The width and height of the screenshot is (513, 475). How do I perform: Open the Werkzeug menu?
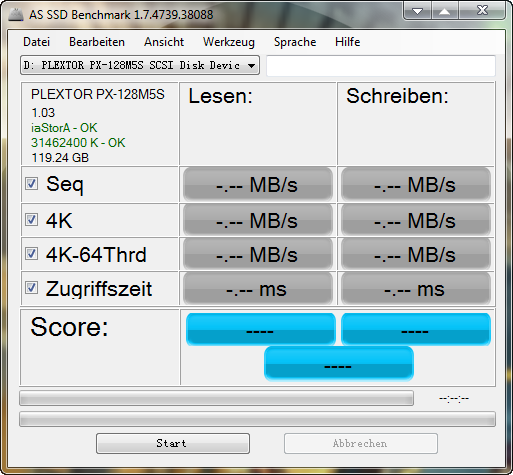point(229,42)
